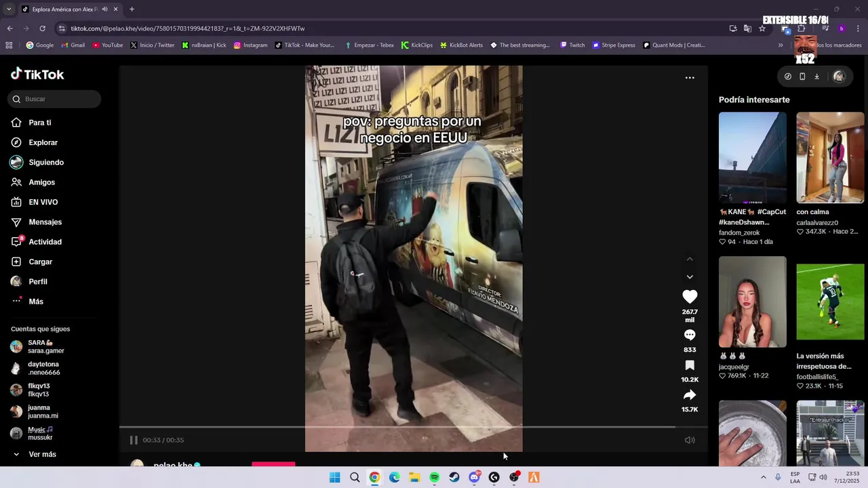Open the 'con calma' recommended video
This screenshot has width=868, height=488.
tap(830, 157)
